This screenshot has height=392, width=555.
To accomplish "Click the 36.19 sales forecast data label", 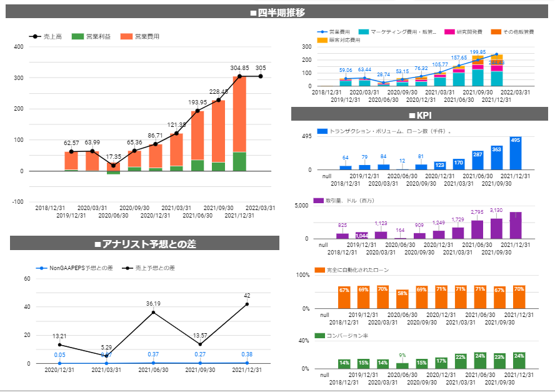I will point(153,303).
